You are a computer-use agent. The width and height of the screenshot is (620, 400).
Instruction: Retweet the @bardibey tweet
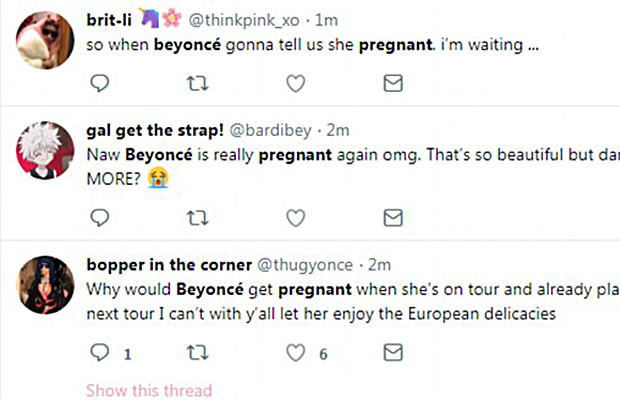coord(197,218)
